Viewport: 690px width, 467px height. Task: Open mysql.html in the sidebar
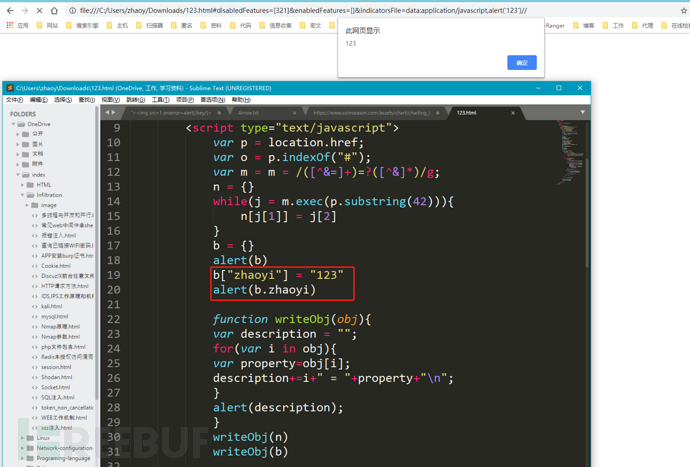tap(54, 316)
